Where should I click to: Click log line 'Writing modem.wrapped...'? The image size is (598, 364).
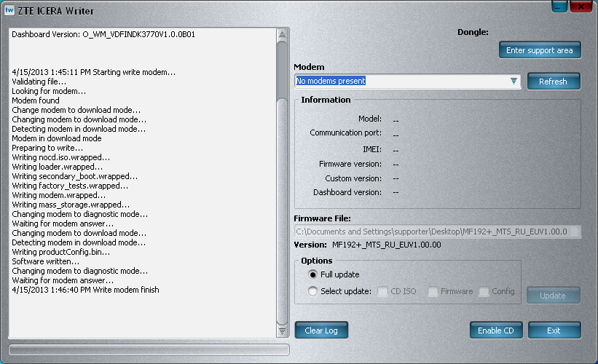59,195
